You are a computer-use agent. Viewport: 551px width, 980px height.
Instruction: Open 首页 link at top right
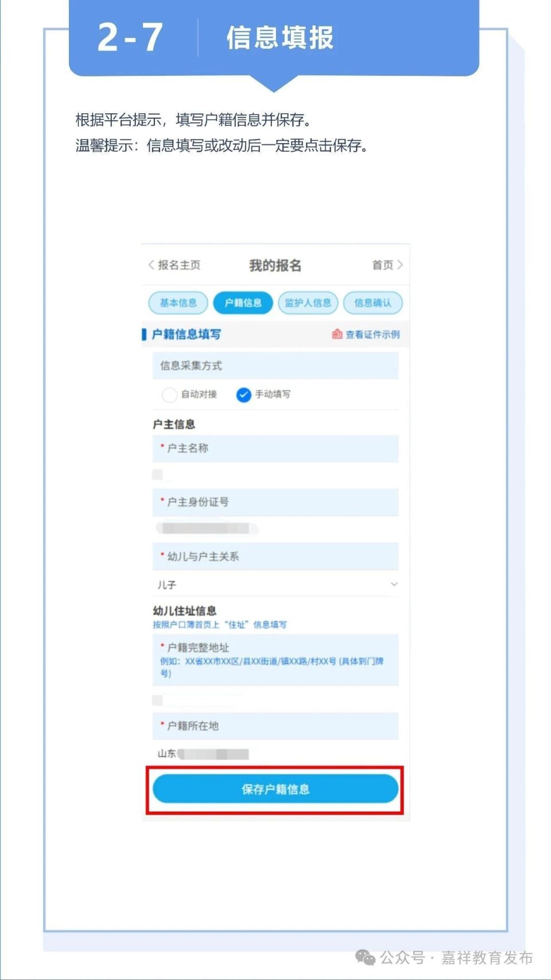(387, 265)
